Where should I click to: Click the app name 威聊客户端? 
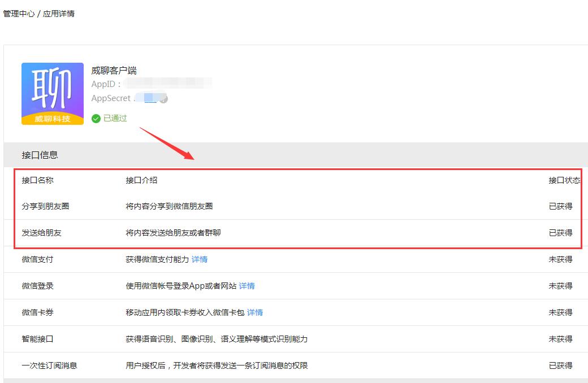click(x=114, y=71)
